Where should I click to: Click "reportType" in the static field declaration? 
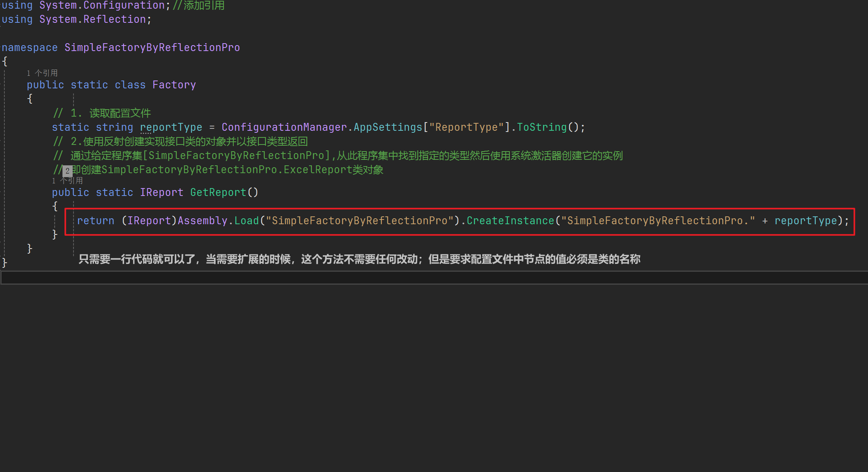point(171,127)
